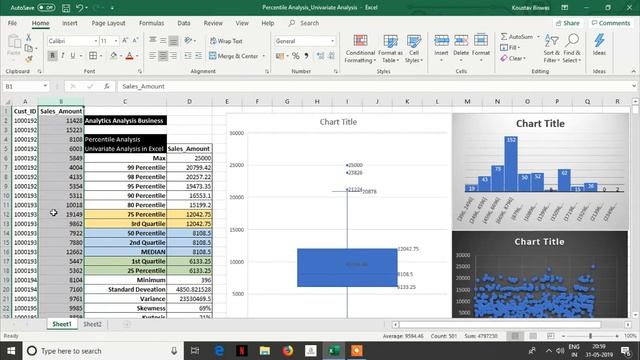Viewport: 640px width, 360px height.
Task: Open the File menu
Action: click(12, 23)
